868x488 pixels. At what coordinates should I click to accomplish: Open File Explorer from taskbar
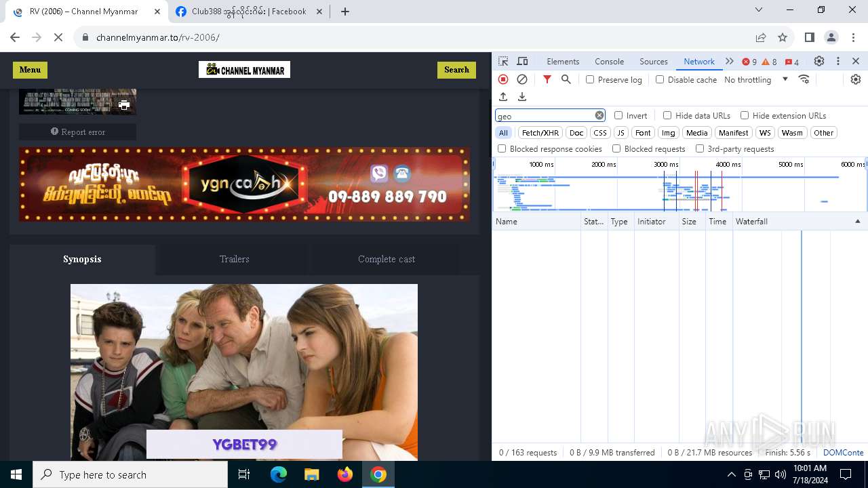pyautogui.click(x=312, y=474)
